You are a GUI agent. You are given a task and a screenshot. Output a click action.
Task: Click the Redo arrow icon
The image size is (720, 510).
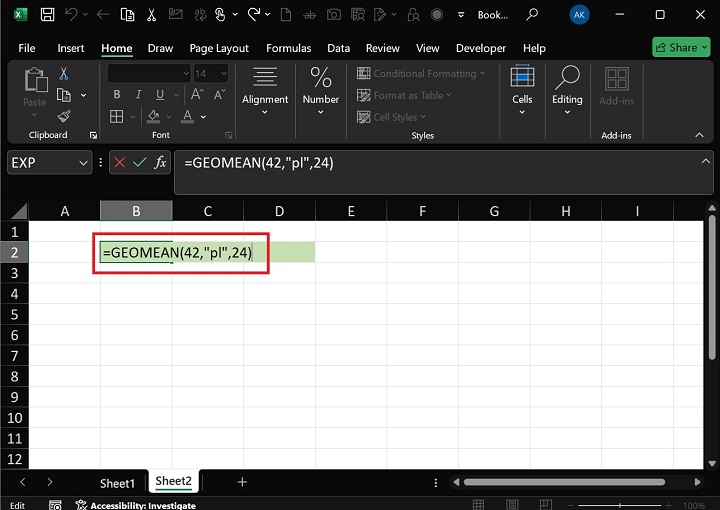(254, 15)
